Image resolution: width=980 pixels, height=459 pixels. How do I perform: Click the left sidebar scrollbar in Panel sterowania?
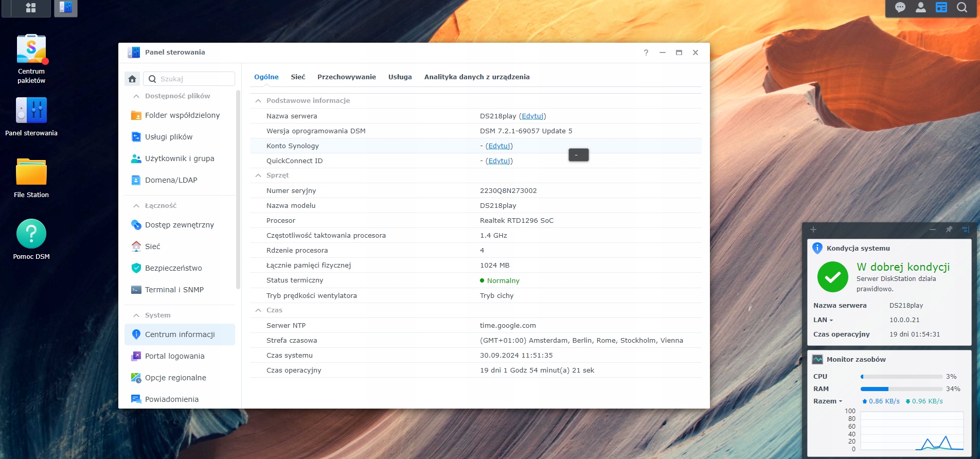pyautogui.click(x=238, y=189)
